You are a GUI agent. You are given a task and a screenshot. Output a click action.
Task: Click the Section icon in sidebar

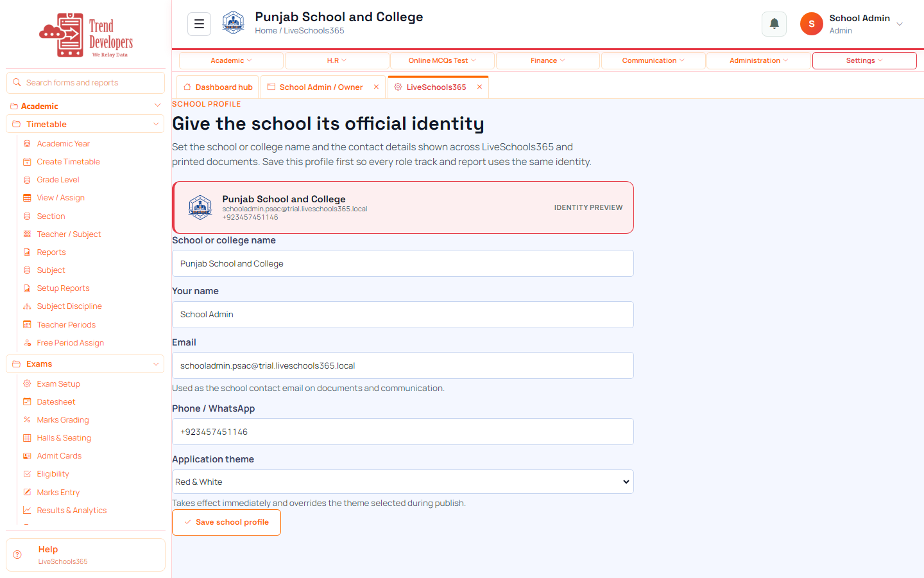point(27,216)
